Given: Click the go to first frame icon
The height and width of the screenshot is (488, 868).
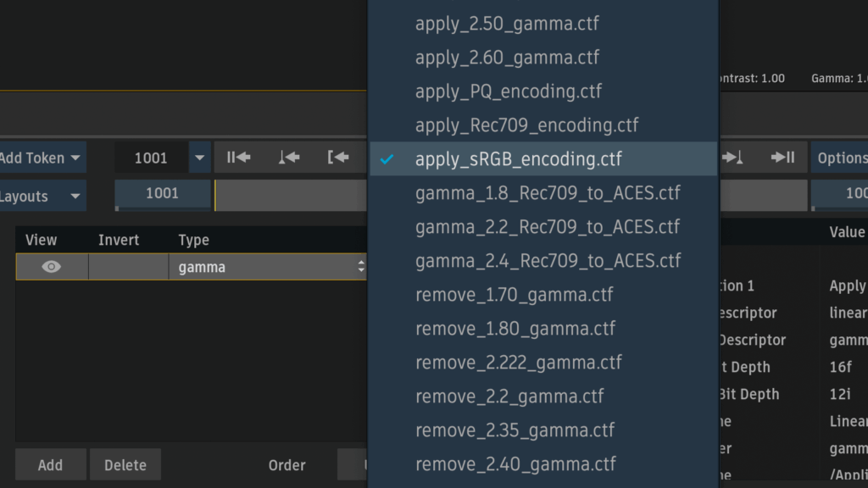Looking at the screenshot, I should 238,158.
